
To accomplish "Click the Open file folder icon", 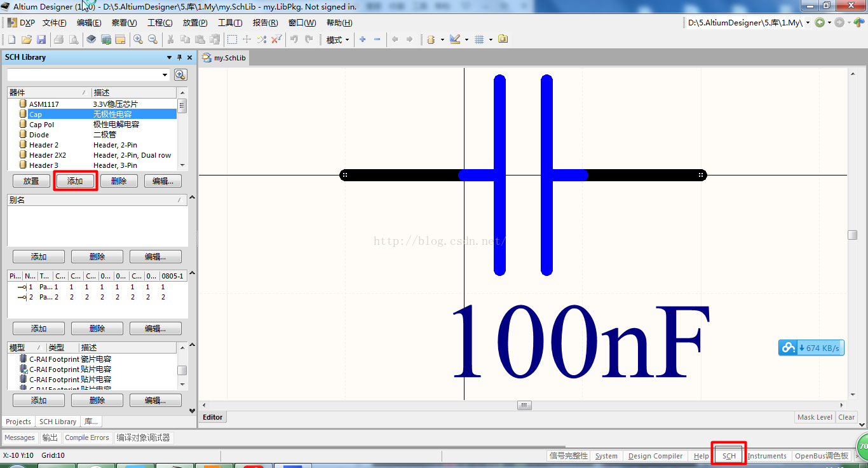I will tap(27, 39).
